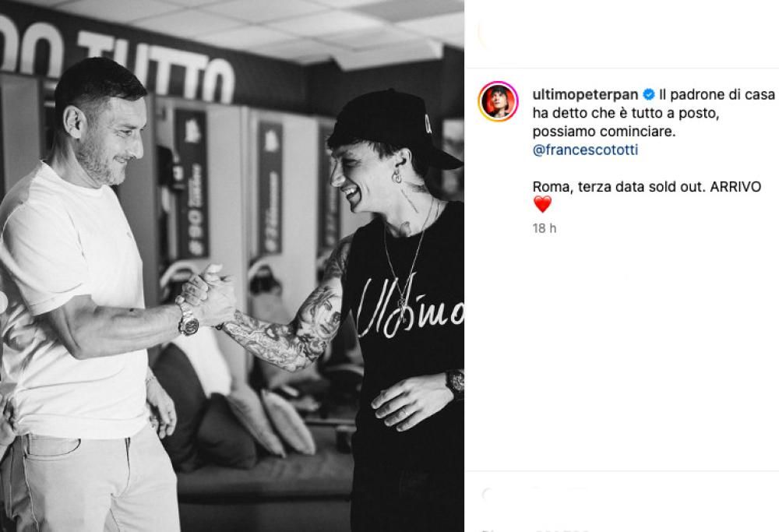Click the red heart emoji in the caption
Viewport: 779px width, 532px height.
click(542, 204)
